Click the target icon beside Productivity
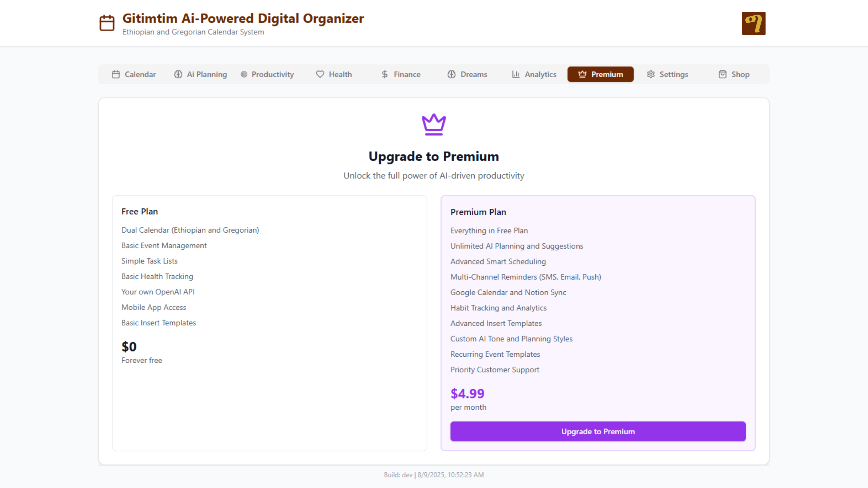The width and height of the screenshot is (868, 488). pyautogui.click(x=244, y=74)
